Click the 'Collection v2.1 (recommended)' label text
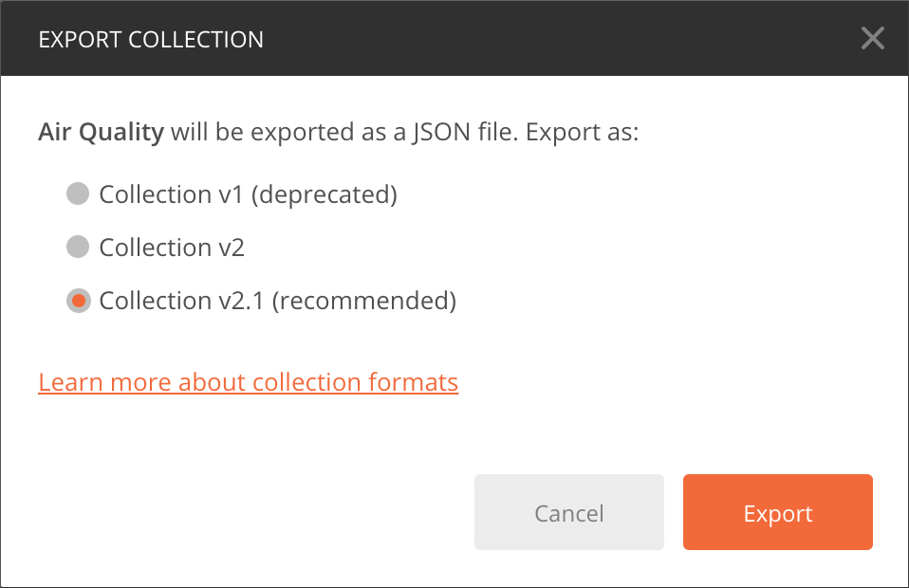 coord(278,302)
